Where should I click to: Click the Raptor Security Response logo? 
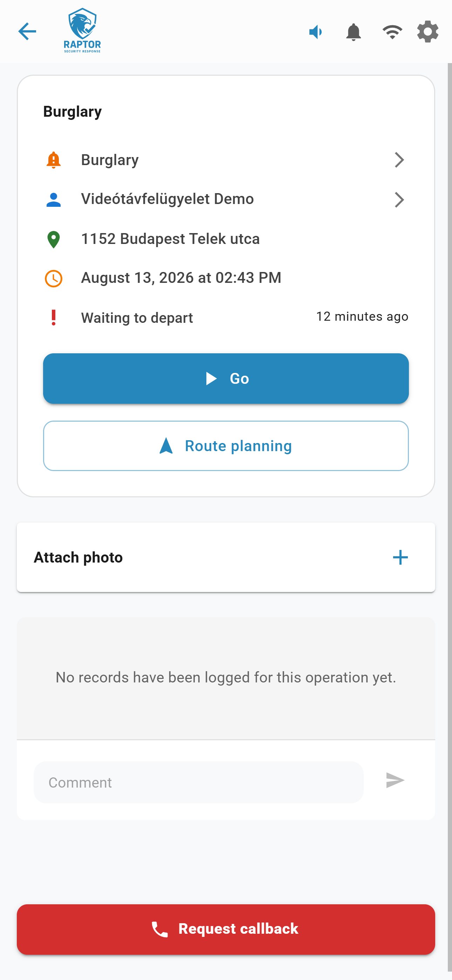(x=82, y=30)
